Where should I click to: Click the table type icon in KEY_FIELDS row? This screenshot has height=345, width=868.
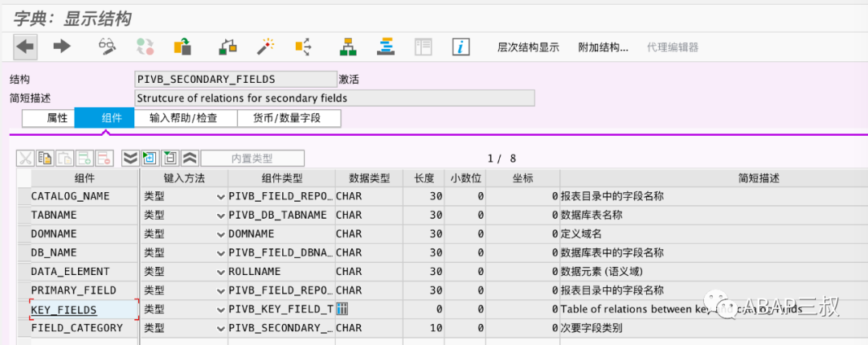click(x=342, y=309)
